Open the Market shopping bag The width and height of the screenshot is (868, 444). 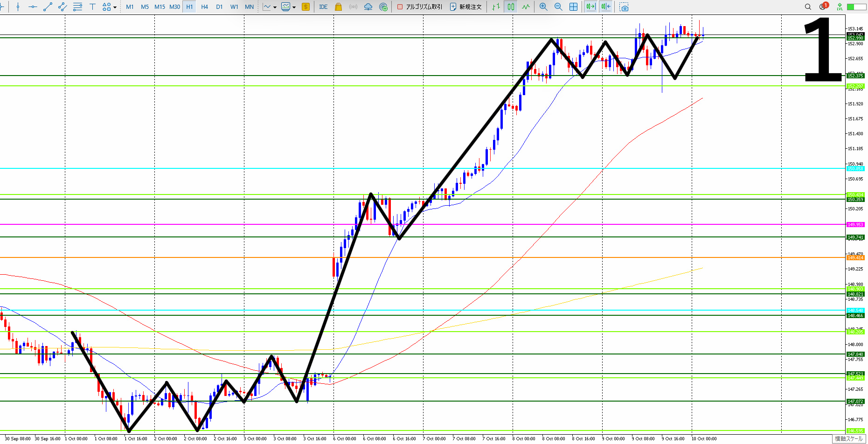339,7
